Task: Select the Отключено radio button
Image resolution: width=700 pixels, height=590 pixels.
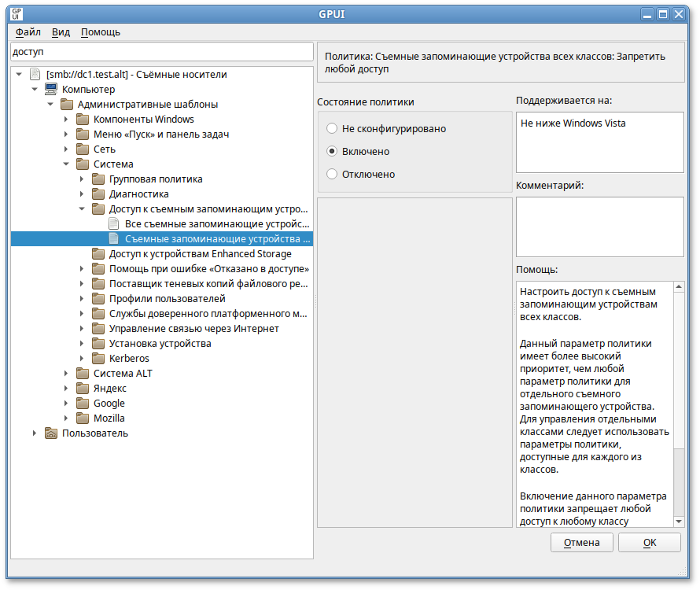Action: tap(332, 174)
